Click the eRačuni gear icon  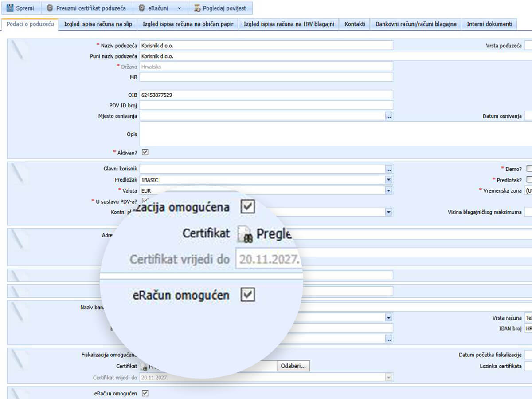coord(141,8)
